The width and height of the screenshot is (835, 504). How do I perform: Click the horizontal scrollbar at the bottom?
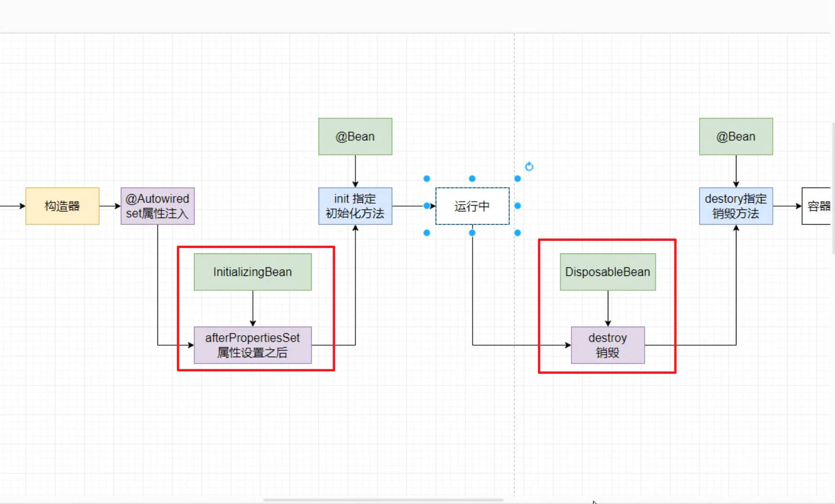(x=383, y=500)
